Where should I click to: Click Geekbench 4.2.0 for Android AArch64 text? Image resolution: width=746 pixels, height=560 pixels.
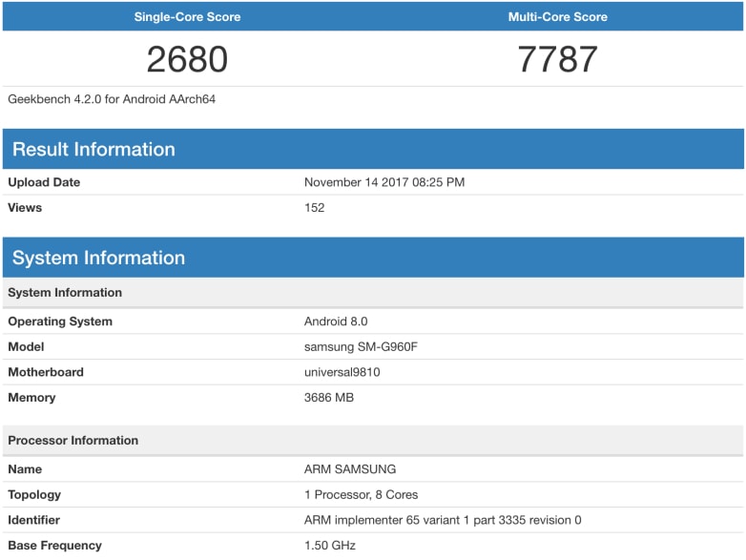point(112,99)
